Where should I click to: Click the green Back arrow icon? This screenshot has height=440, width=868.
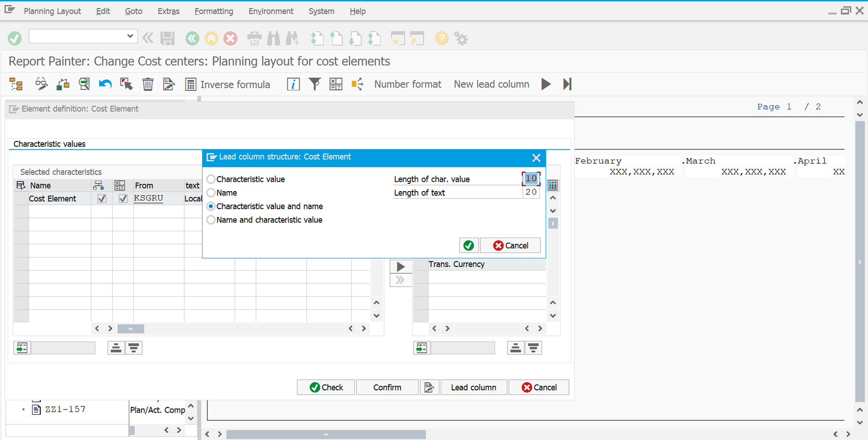(192, 38)
